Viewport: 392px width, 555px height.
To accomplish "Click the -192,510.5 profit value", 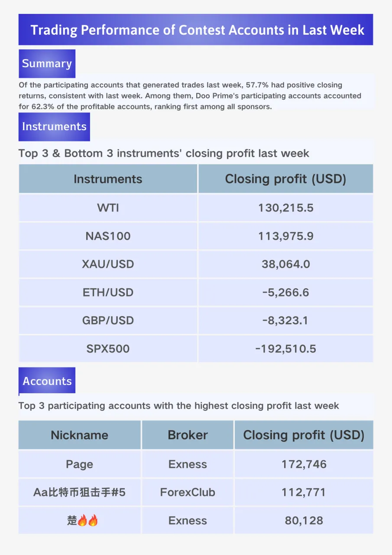I will click(x=286, y=349).
